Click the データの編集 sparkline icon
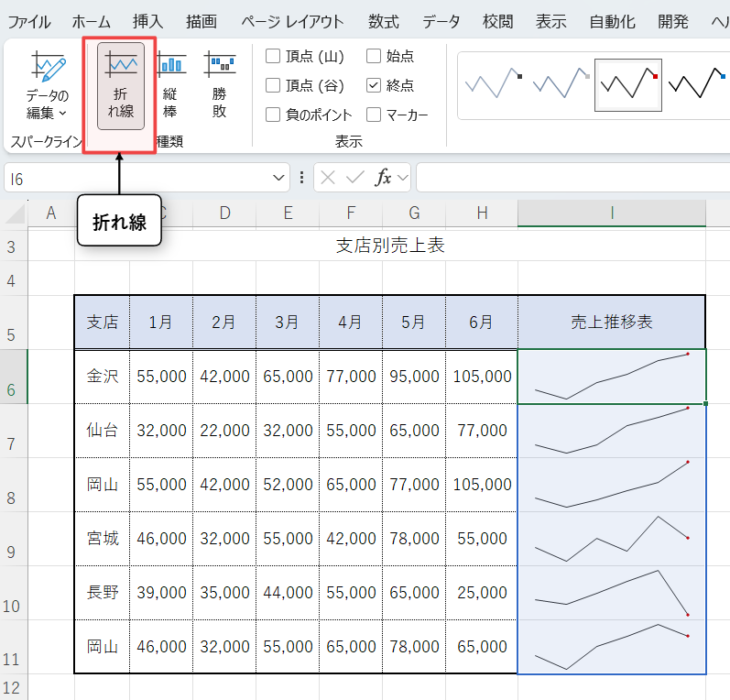This screenshot has height=700, width=730. [x=47, y=69]
